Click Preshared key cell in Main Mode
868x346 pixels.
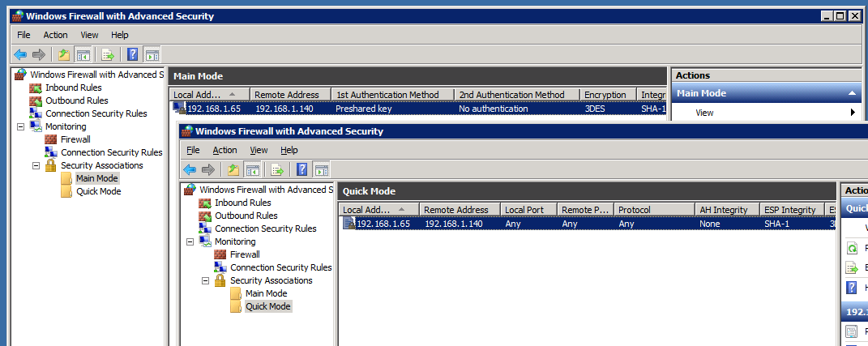[364, 109]
